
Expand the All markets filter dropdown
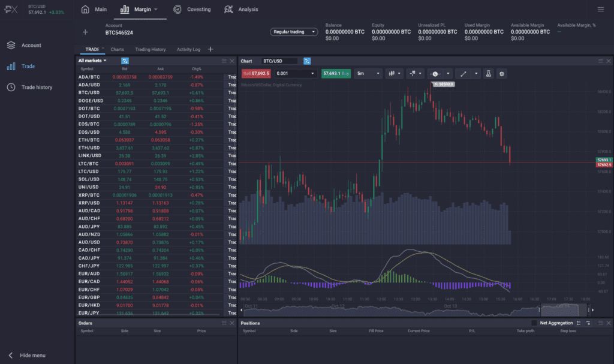[x=92, y=61]
